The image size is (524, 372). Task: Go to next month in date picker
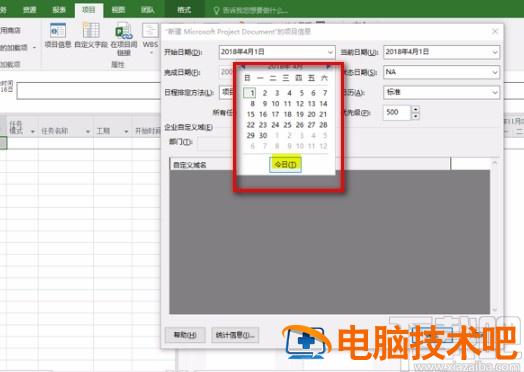(x=329, y=66)
